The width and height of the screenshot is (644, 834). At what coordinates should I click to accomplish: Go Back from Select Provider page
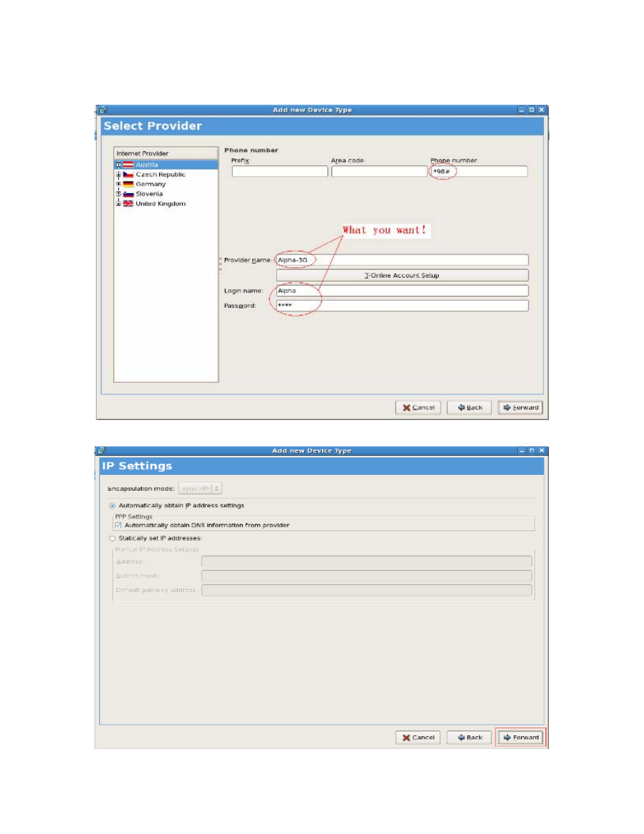pos(470,408)
